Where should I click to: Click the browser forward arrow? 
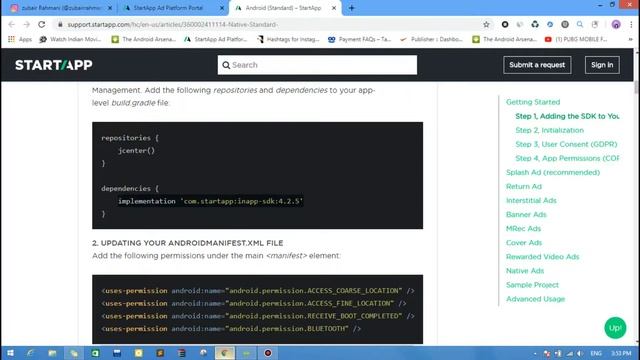pyautogui.click(x=27, y=24)
